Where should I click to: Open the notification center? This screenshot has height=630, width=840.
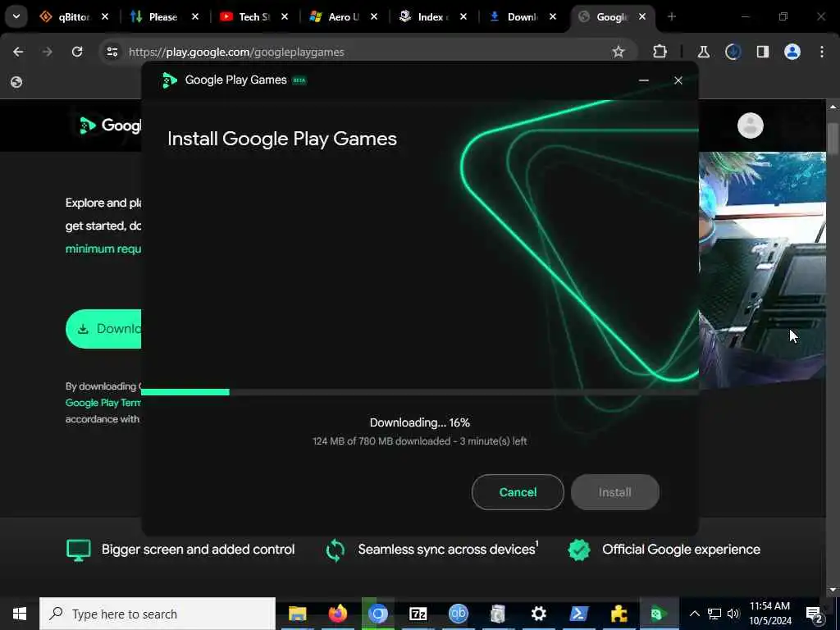[x=814, y=614]
